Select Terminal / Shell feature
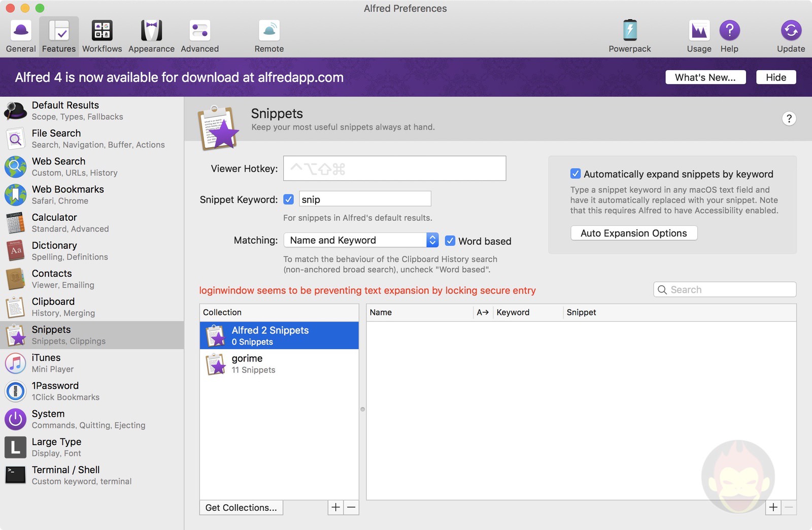This screenshot has width=812, height=530. (92, 475)
